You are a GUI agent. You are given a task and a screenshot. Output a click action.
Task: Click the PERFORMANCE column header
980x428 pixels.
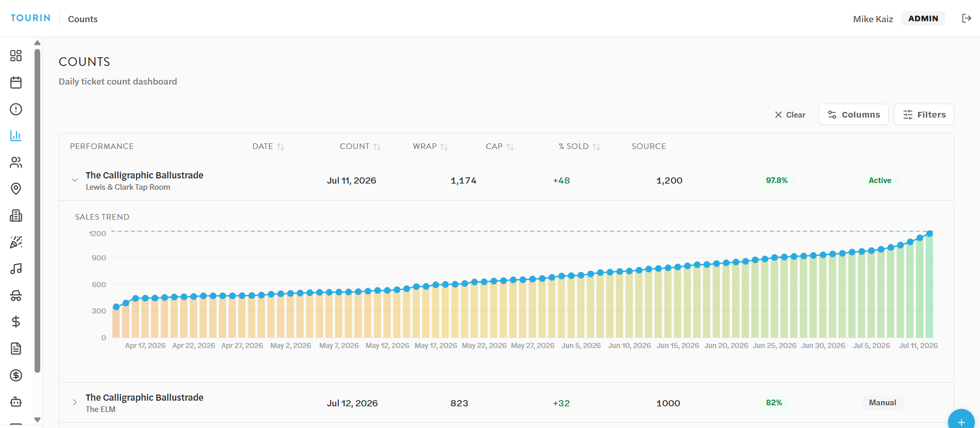pyautogui.click(x=102, y=146)
